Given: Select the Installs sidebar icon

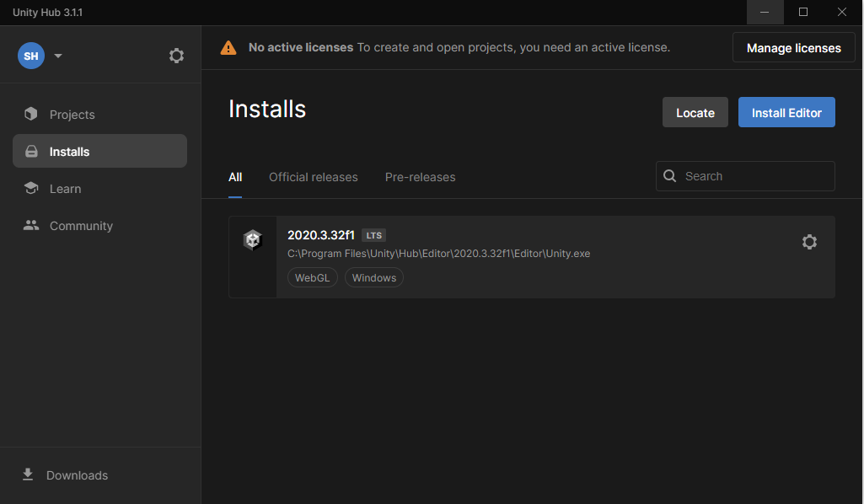Looking at the screenshot, I should [31, 150].
